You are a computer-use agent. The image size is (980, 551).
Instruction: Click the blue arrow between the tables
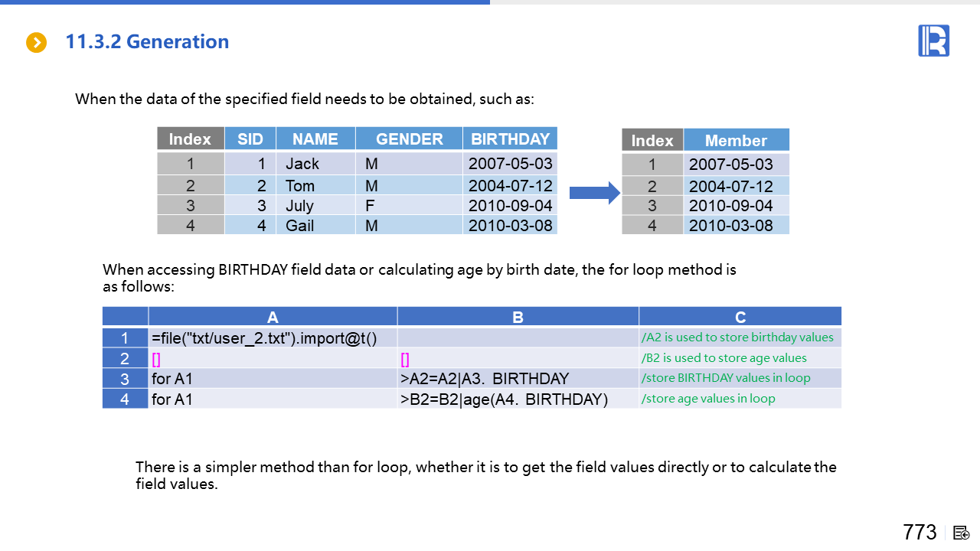594,193
